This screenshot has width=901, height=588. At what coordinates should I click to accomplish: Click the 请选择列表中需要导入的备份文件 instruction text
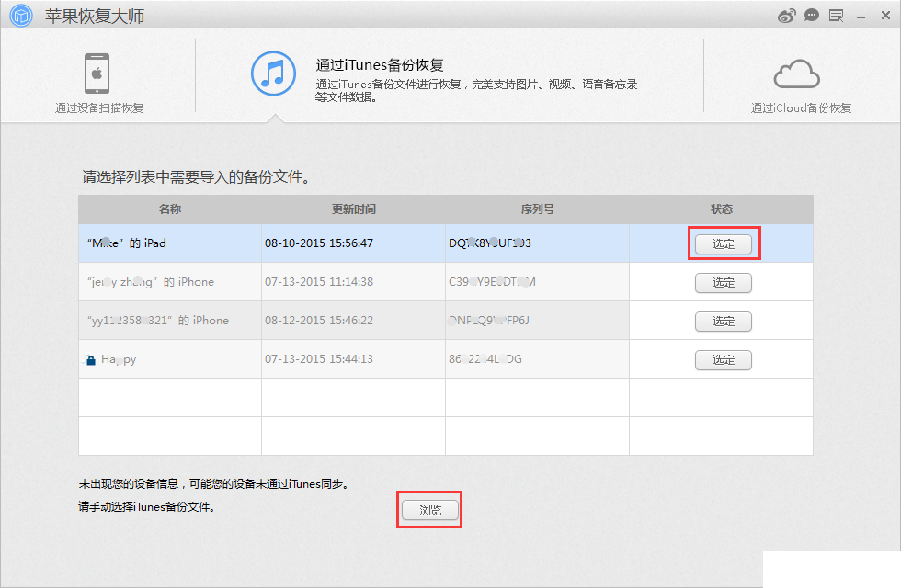click(196, 176)
